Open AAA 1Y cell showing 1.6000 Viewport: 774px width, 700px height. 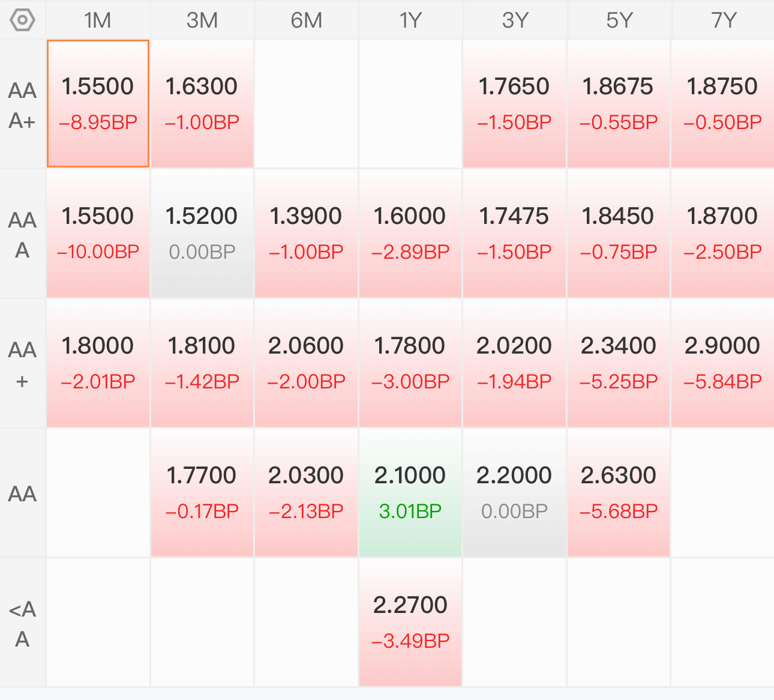coord(410,234)
